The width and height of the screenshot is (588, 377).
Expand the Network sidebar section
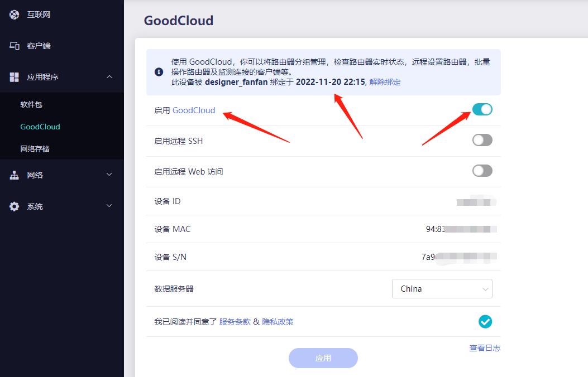point(109,175)
